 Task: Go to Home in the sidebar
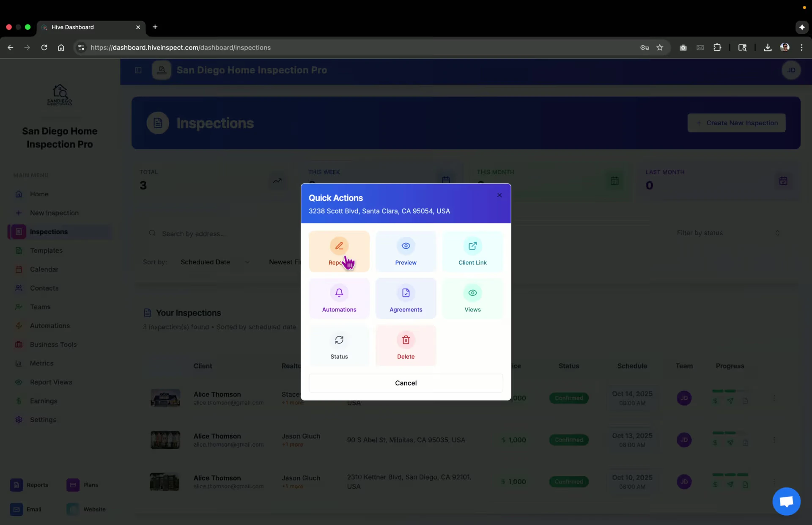pos(60,194)
